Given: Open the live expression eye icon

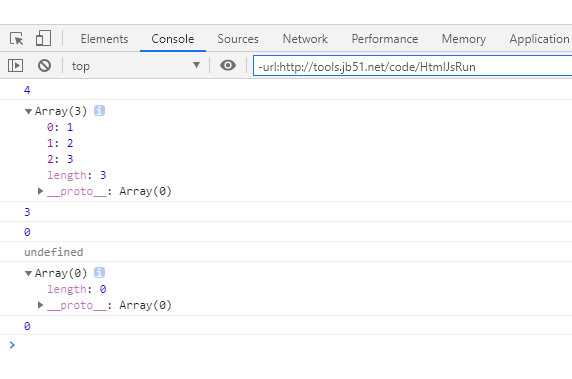Looking at the screenshot, I should pyautogui.click(x=228, y=65).
